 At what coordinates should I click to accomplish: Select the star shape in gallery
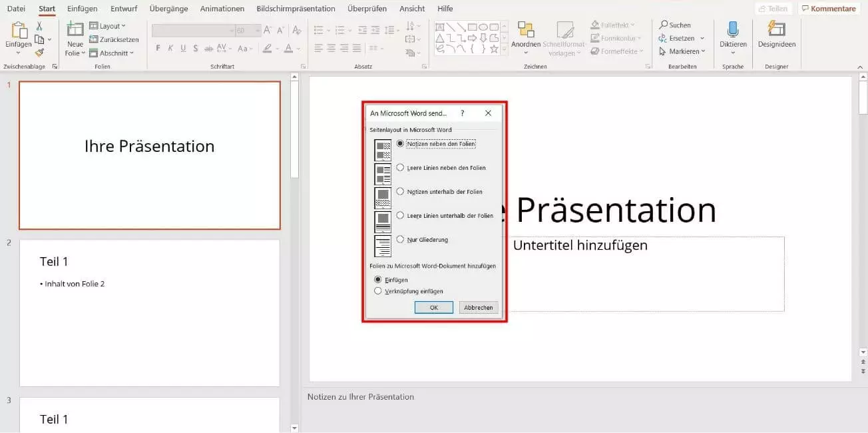(x=494, y=49)
